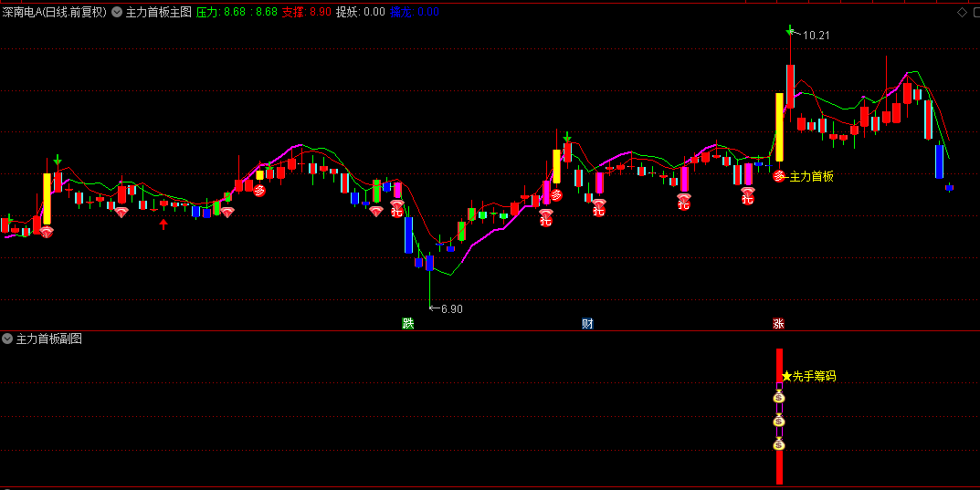Click the yellow 主力首板 annotation text
The height and width of the screenshot is (490, 980).
click(811, 177)
